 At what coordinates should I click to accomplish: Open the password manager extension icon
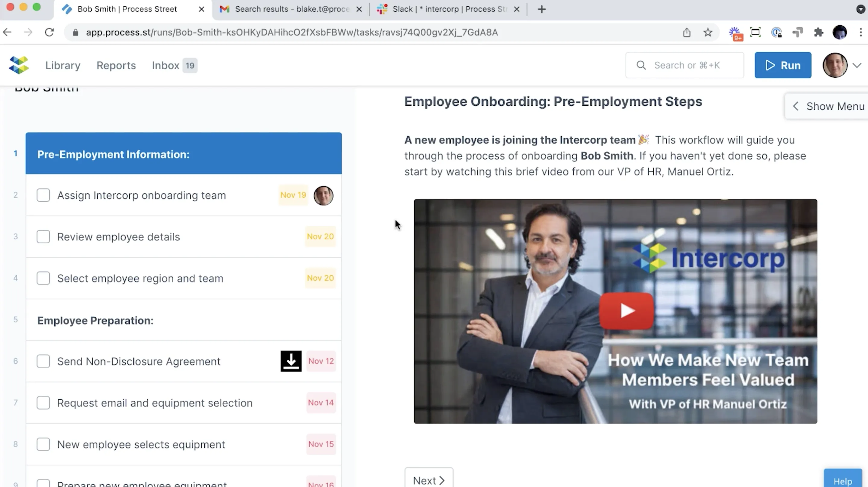point(776,32)
